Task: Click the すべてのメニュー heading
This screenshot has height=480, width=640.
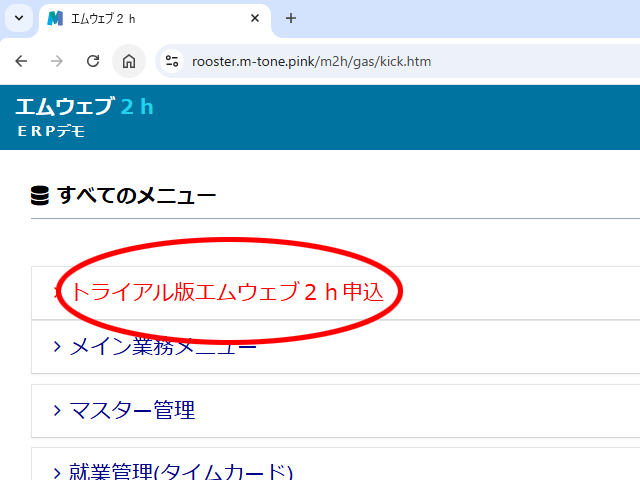Action: [x=137, y=195]
